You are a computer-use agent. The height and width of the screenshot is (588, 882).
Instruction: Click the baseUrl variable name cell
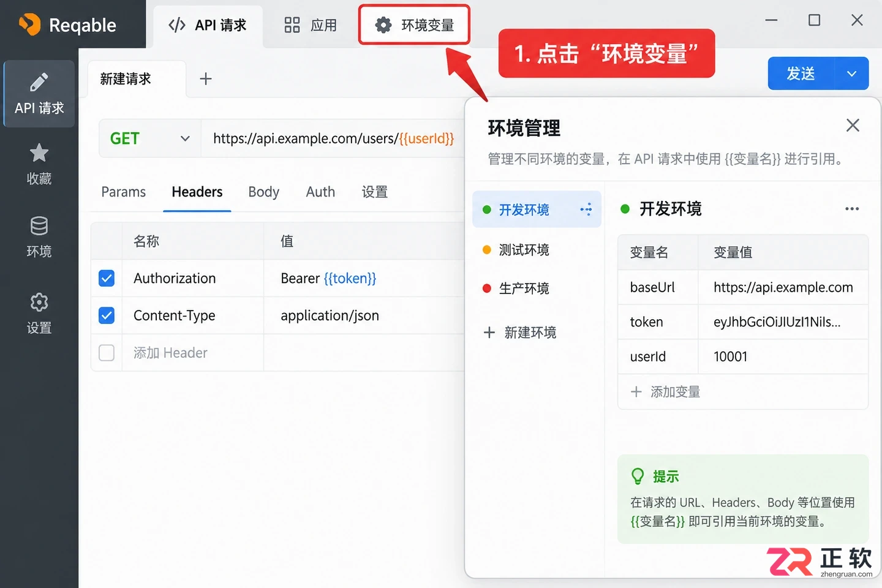pos(658,287)
